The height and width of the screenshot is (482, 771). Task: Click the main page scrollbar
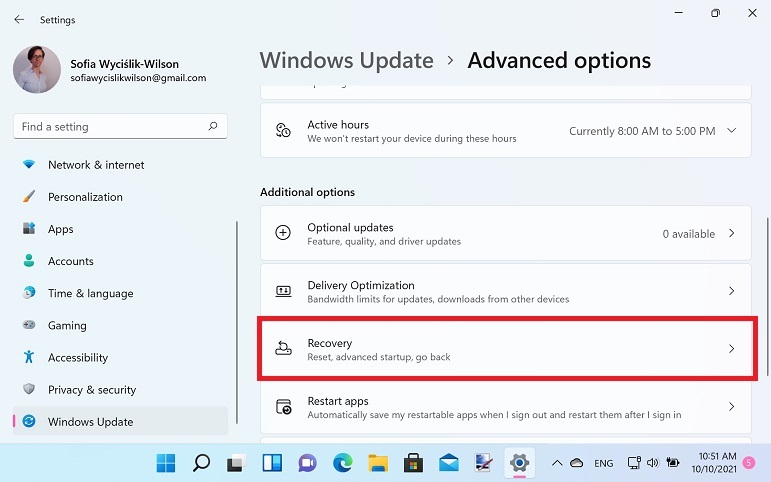[x=768, y=296]
